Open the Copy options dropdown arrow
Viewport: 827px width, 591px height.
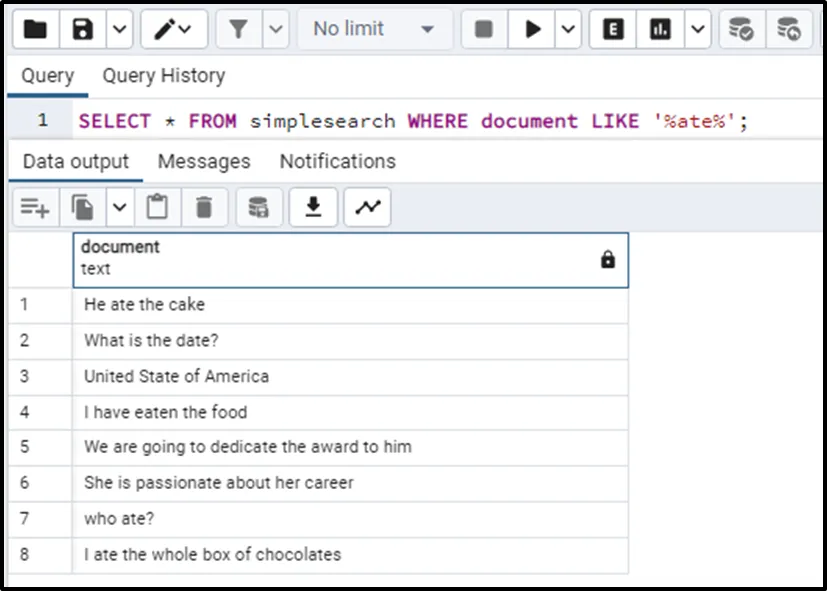pos(119,207)
